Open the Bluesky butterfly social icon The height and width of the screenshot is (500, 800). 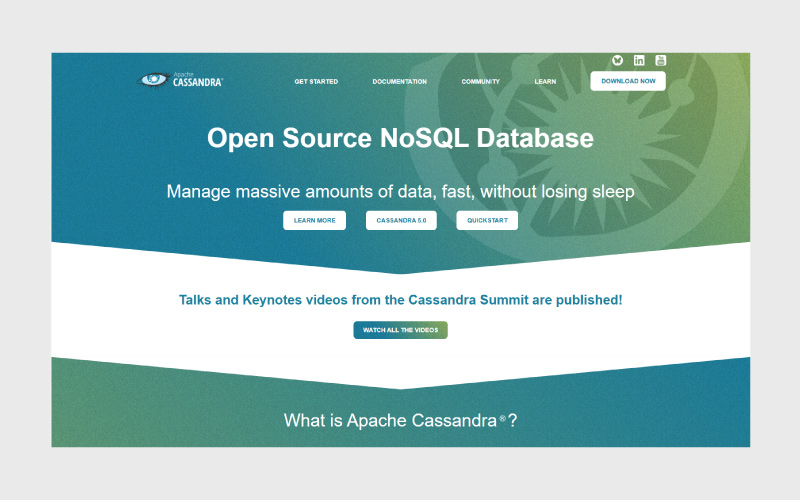point(617,60)
